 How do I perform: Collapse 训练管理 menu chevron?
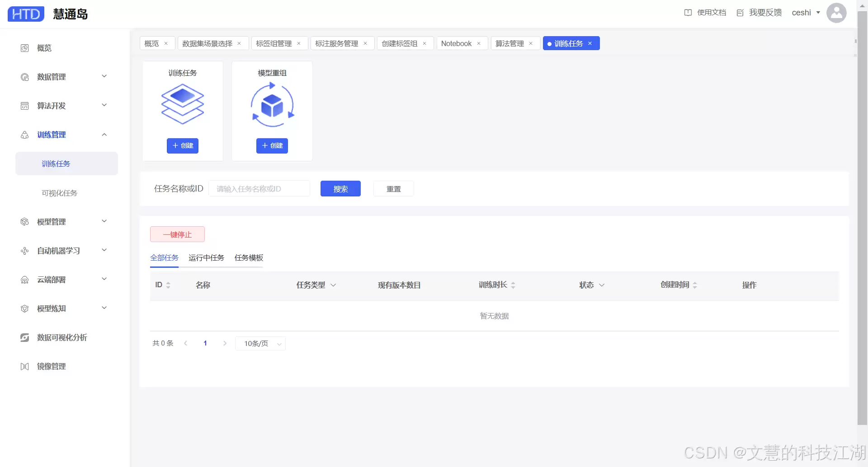coord(104,135)
